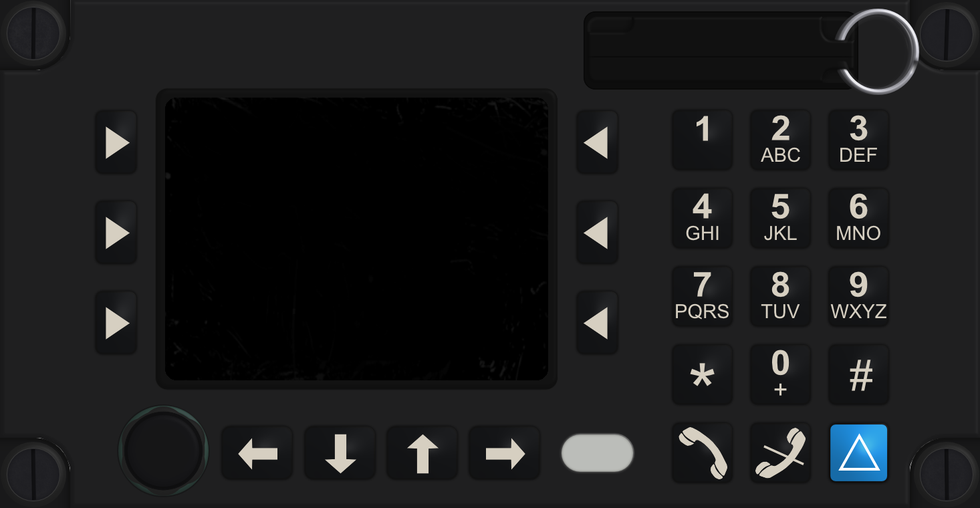The width and height of the screenshot is (980, 508).
Task: Tap the 0 + keypad key
Action: 780,374
